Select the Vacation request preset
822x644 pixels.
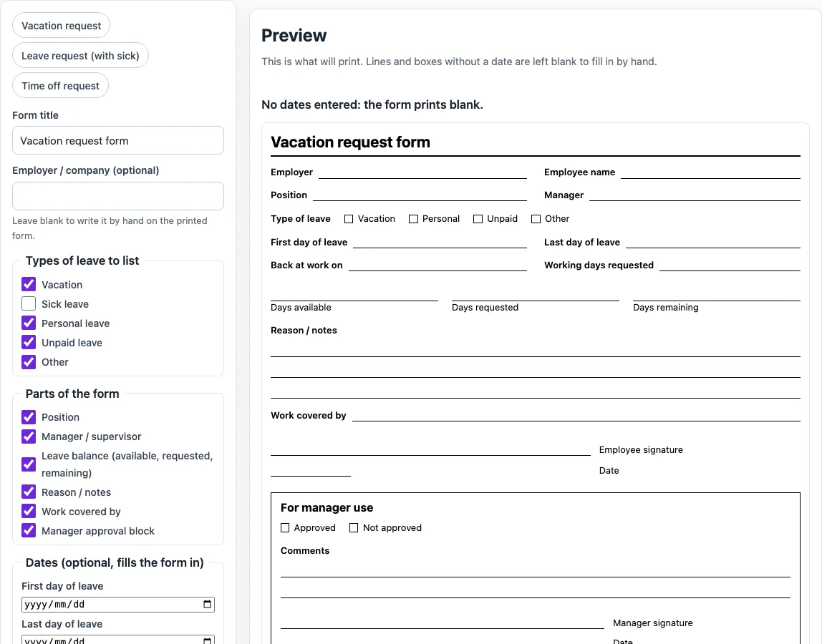(62, 26)
